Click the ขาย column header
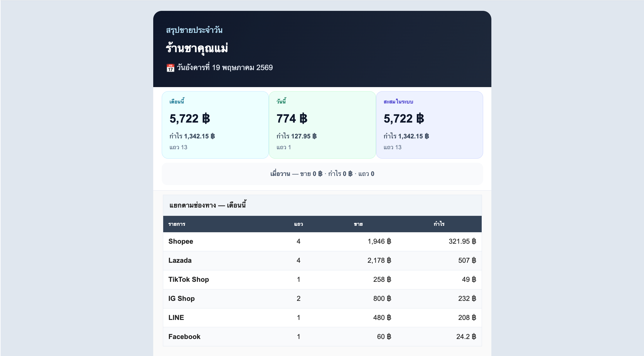 click(x=358, y=224)
